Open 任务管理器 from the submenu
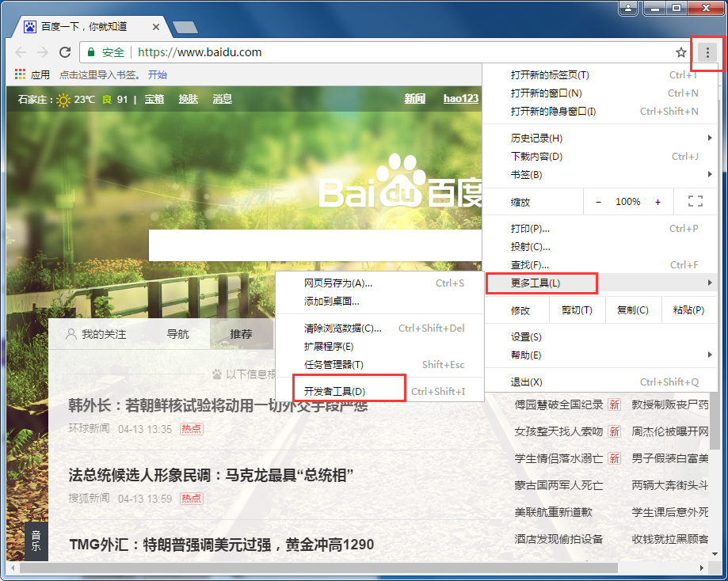The image size is (728, 581). [x=332, y=364]
